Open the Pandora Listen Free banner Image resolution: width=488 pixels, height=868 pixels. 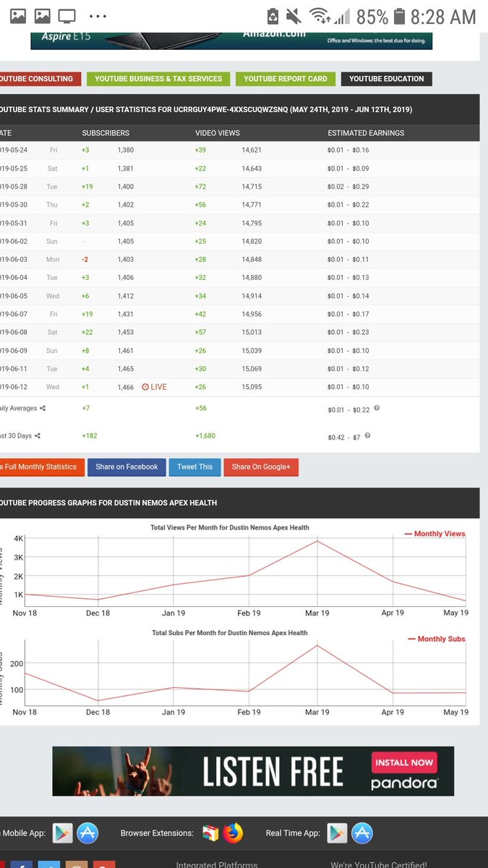point(253,771)
